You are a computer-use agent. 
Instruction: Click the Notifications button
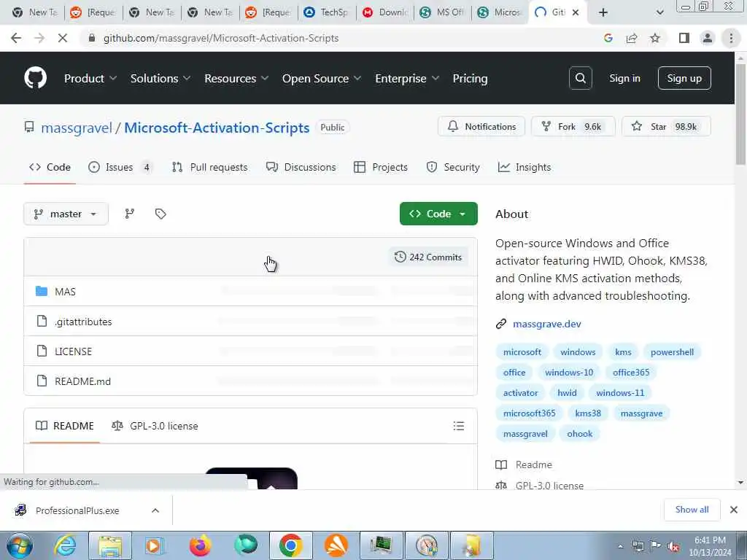(481, 127)
